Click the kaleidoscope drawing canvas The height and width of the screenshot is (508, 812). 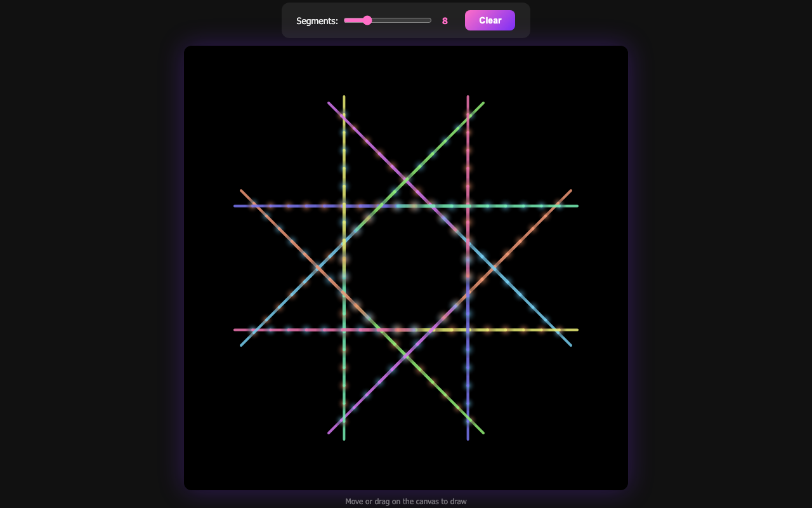click(406, 268)
